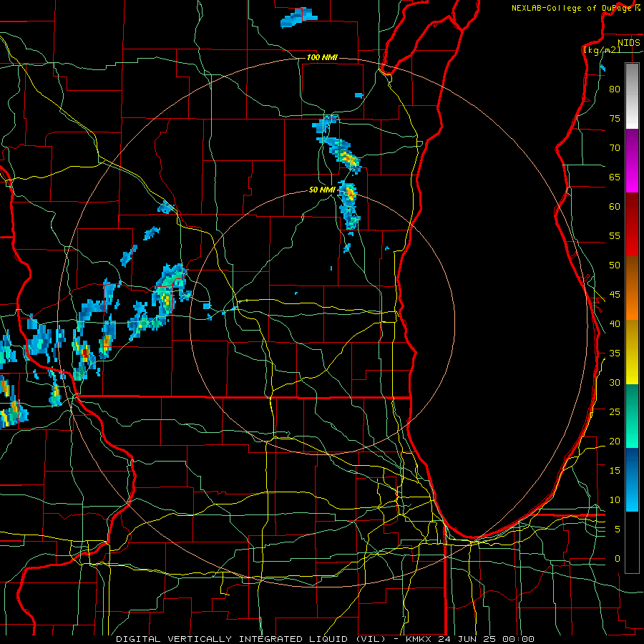Viewport: 644px width, 644px height.
Task: Click the 50 NMI range ring label
Action: click(322, 190)
